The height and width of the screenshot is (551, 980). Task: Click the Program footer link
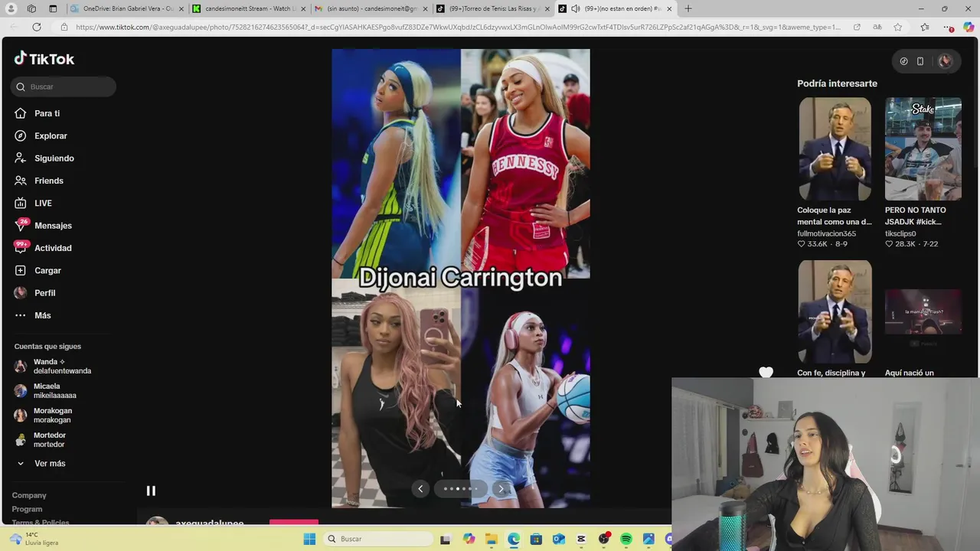(x=27, y=509)
